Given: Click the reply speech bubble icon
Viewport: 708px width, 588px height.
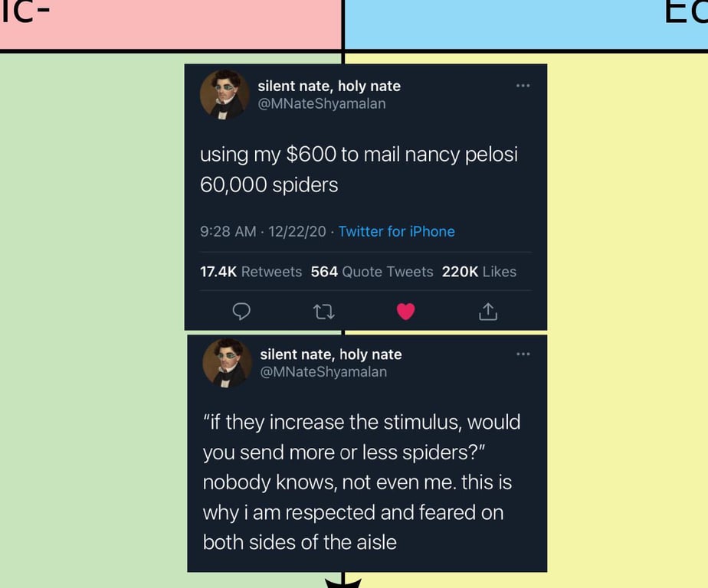Looking at the screenshot, I should click(241, 311).
